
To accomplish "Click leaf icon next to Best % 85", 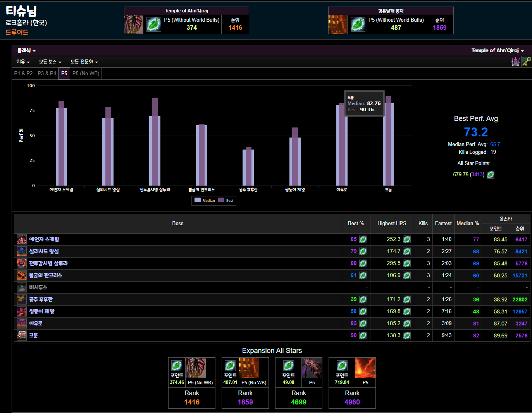I will tap(363, 239).
